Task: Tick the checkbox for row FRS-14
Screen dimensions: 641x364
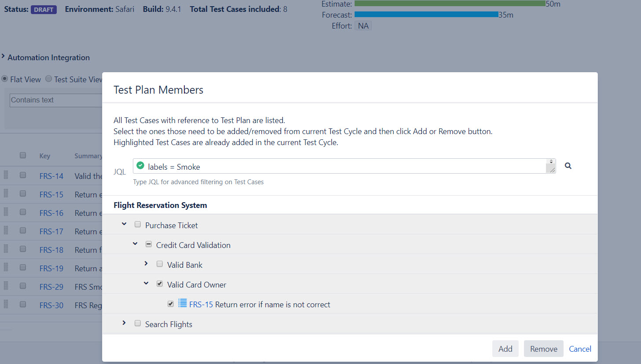Action: (23, 175)
